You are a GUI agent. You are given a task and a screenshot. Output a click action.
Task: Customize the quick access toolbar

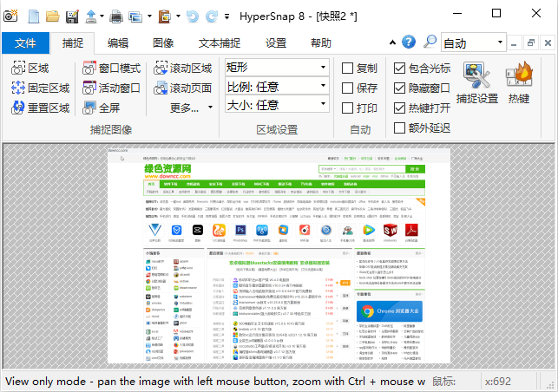(226, 16)
